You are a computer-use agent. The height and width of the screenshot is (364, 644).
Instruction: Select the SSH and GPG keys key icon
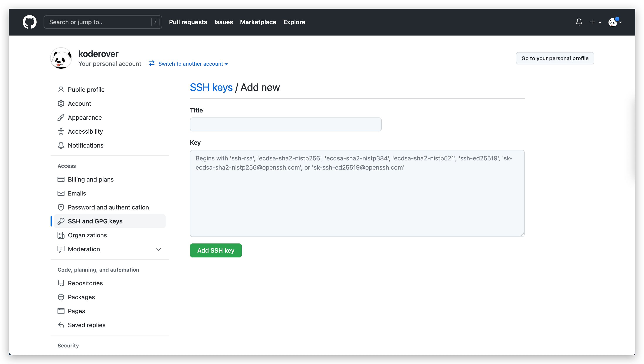61,221
